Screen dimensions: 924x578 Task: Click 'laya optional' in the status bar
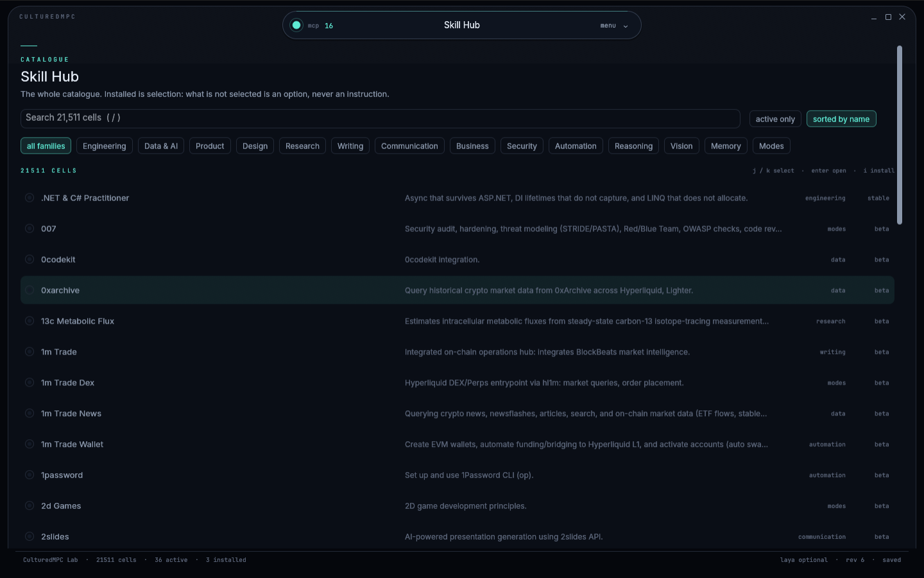point(804,560)
